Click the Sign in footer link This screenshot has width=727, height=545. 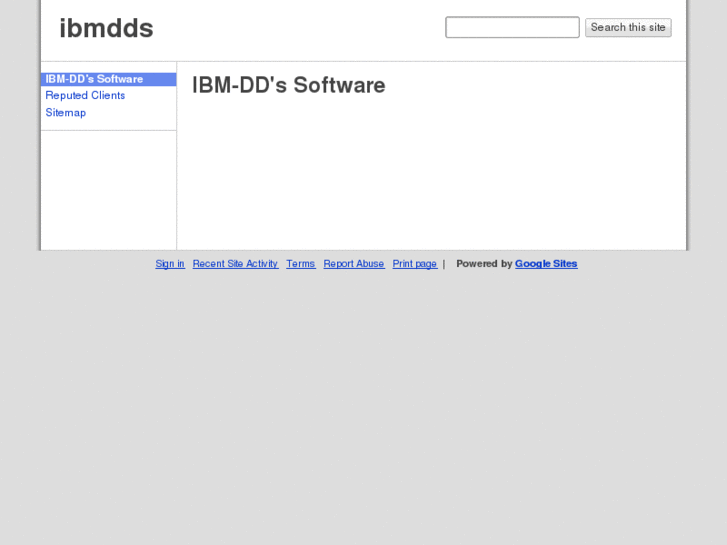coord(170,263)
